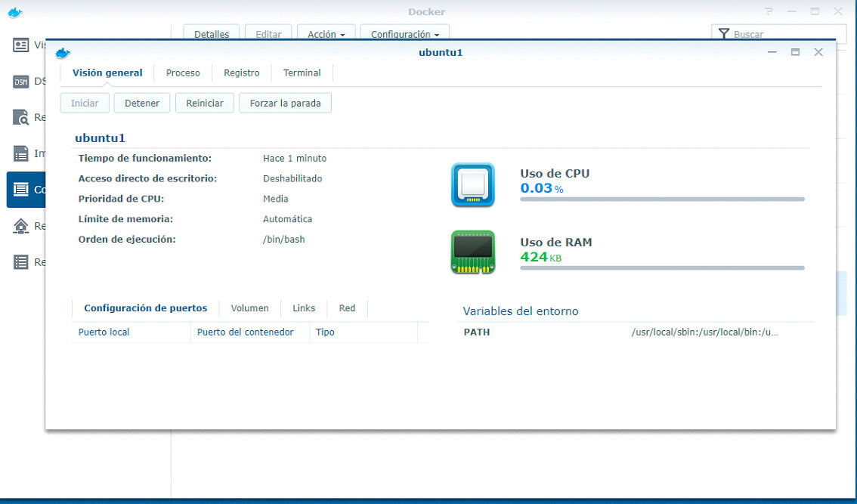The height and width of the screenshot is (504, 857).
Task: Close the ubuntu1 window
Action: (x=818, y=52)
